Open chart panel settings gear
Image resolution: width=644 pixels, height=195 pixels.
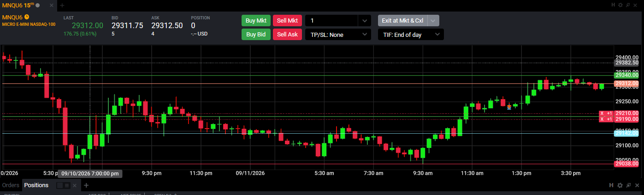[x=620, y=5]
